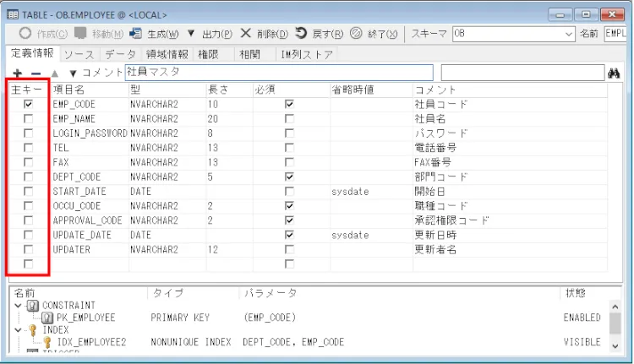634x364 pixels.
Task: Click the minus remove-row icon
Action: [36, 73]
